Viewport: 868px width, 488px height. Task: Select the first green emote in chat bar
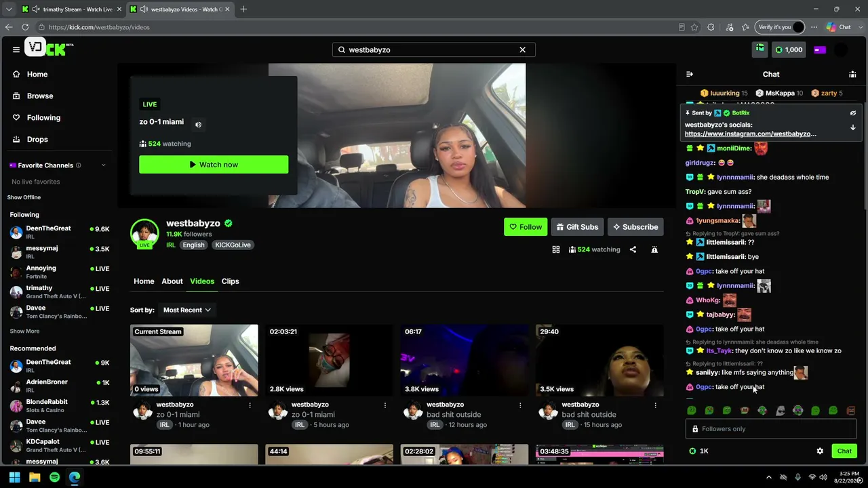point(692,411)
